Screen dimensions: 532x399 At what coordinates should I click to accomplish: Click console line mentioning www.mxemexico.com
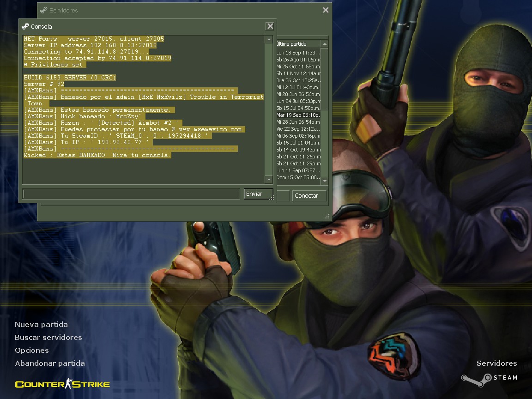[x=134, y=129]
